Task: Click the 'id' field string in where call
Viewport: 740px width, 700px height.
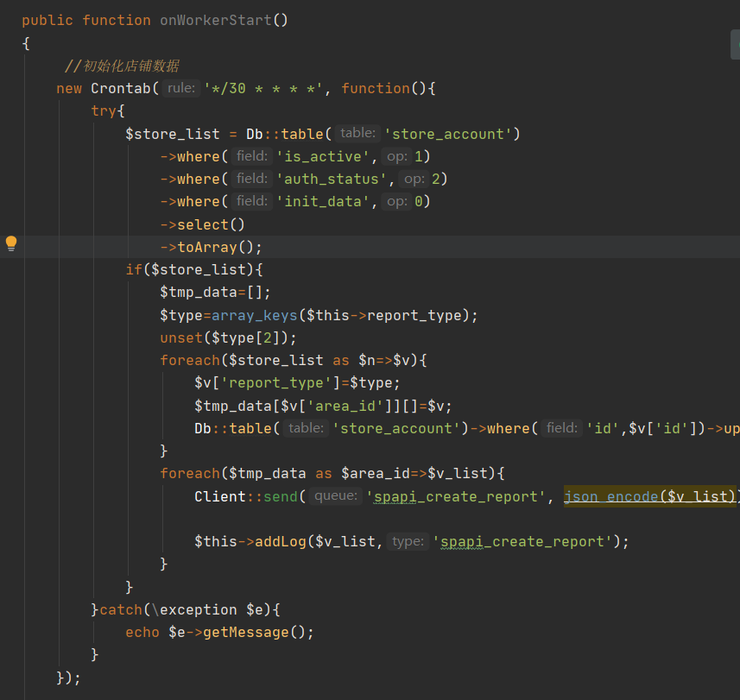Action: click(x=603, y=429)
